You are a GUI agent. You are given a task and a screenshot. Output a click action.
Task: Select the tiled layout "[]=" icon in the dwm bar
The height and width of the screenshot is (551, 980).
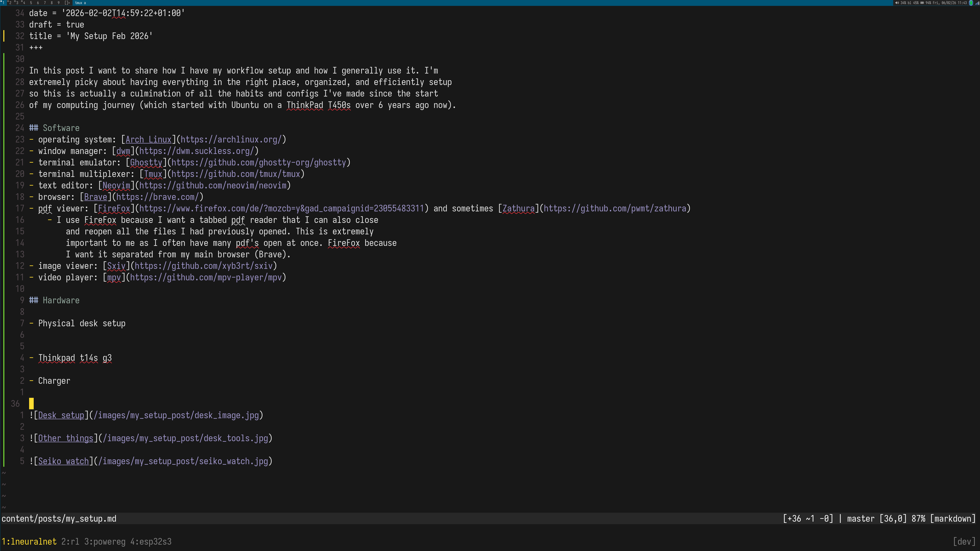point(68,3)
